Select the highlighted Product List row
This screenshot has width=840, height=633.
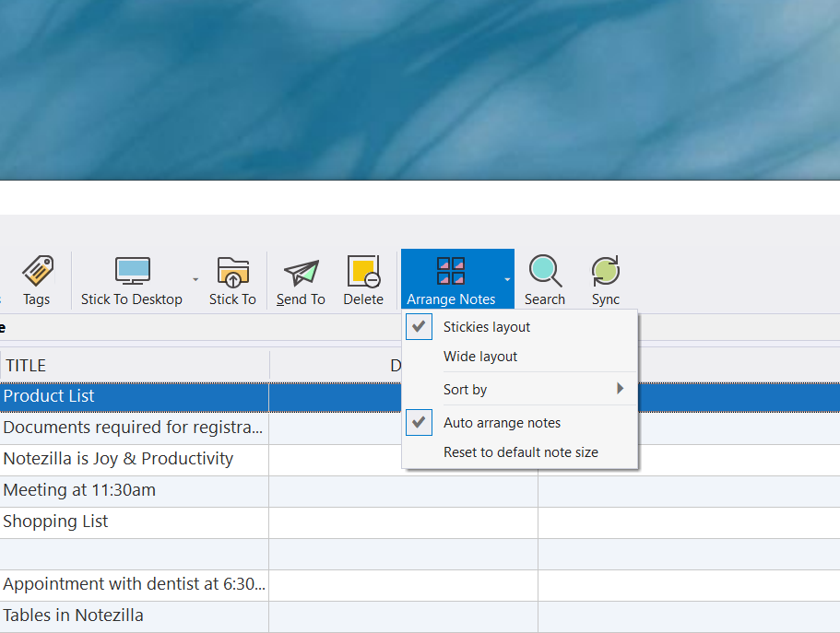coord(47,395)
